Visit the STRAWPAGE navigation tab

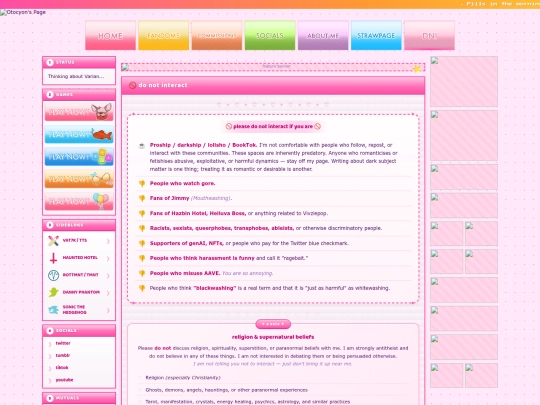376,35
